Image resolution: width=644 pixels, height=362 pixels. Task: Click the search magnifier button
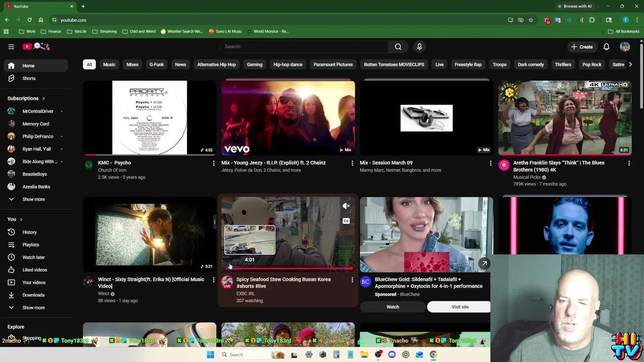[x=398, y=47]
